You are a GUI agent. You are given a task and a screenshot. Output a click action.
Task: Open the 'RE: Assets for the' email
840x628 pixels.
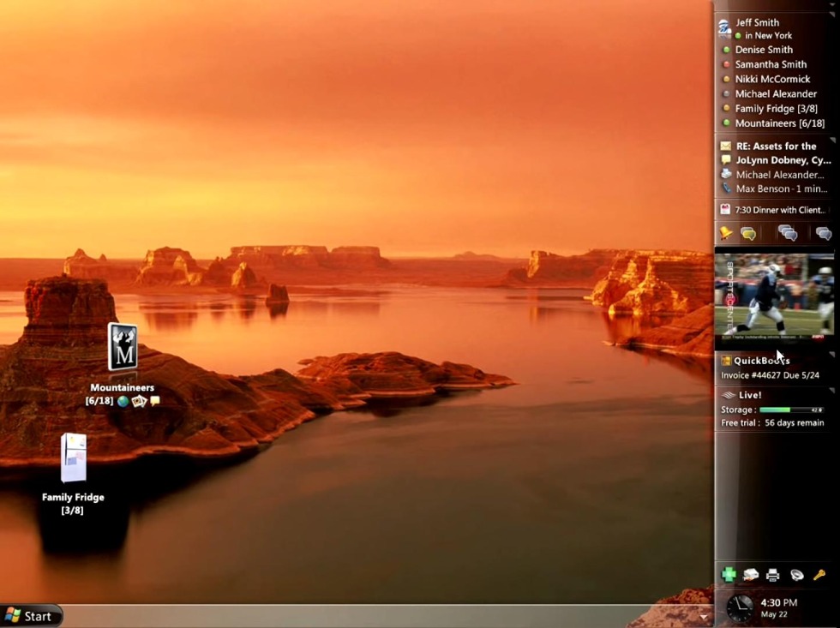776,146
